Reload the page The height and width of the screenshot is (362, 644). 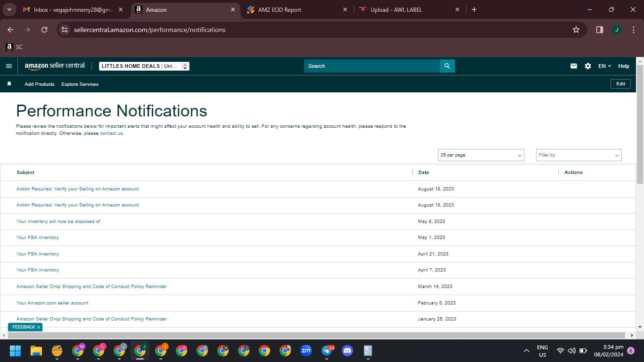pyautogui.click(x=44, y=30)
